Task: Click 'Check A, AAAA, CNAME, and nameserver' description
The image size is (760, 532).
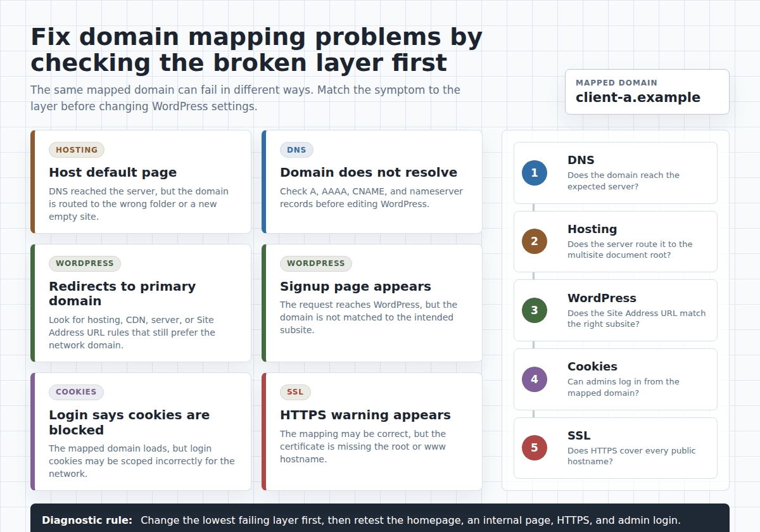Action: tap(371, 198)
